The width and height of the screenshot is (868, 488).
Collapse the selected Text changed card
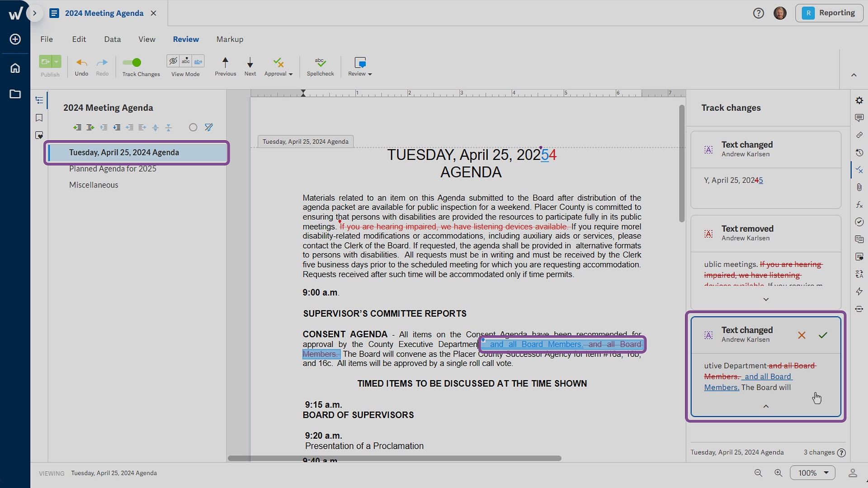[766, 406]
